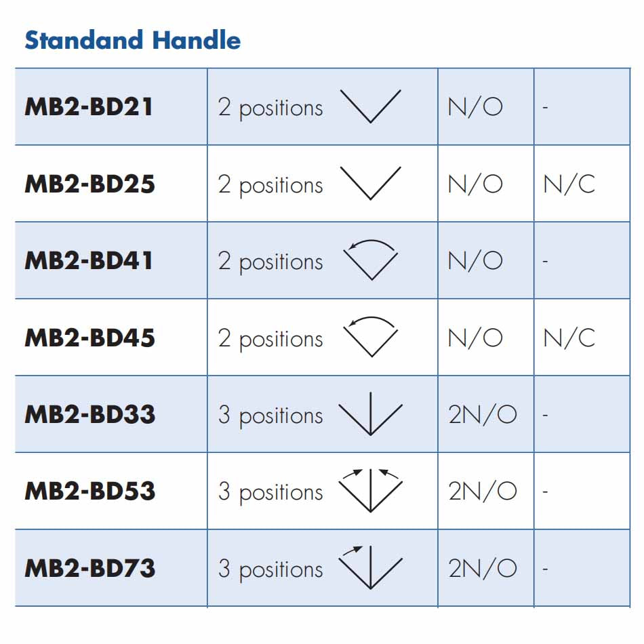Click the MB2-BD41 spring-return arrow symbol
Image resolution: width=644 pixels, height=644 pixels.
click(370, 260)
